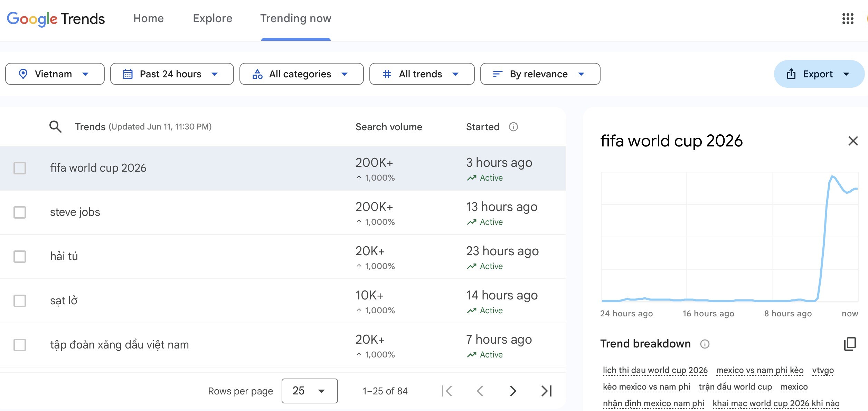Go to the first page of results
This screenshot has height=411, width=868.
click(447, 391)
